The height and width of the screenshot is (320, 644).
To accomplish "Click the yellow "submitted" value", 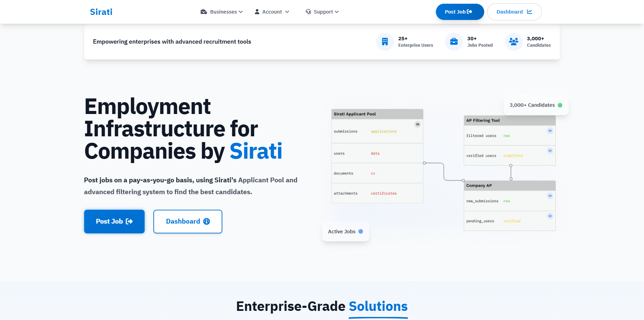I will point(513,156).
